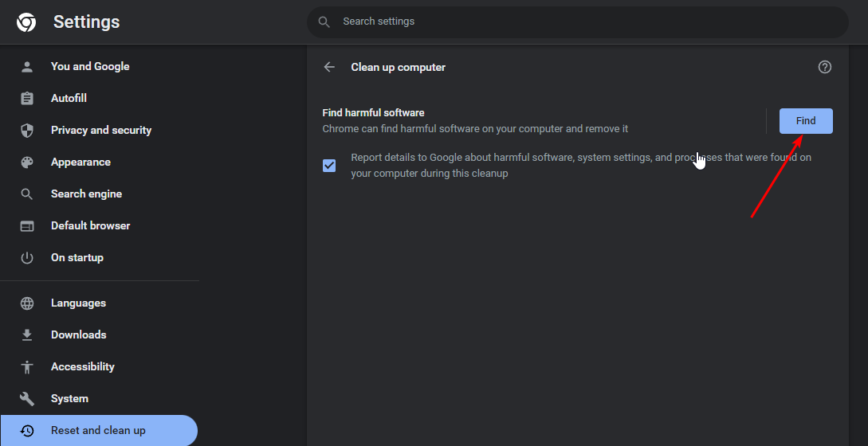
Task: Click the Find harmful software heading
Action: pos(373,113)
